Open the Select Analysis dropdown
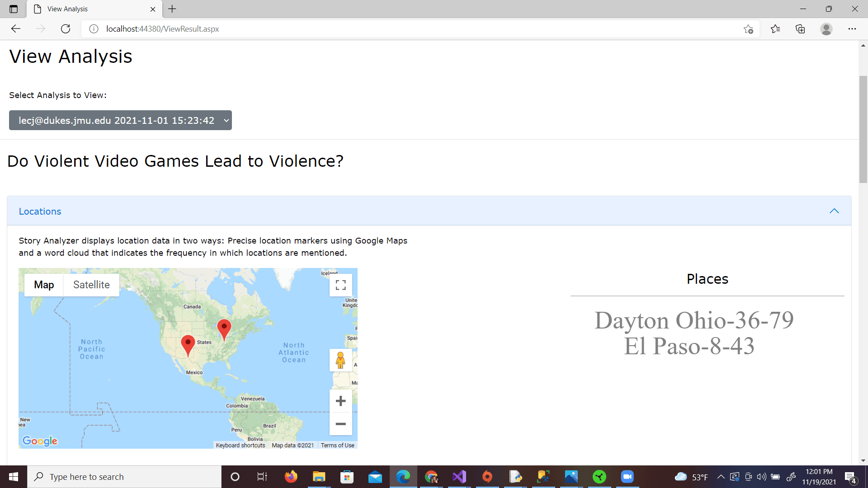868x488 pixels. coord(120,120)
